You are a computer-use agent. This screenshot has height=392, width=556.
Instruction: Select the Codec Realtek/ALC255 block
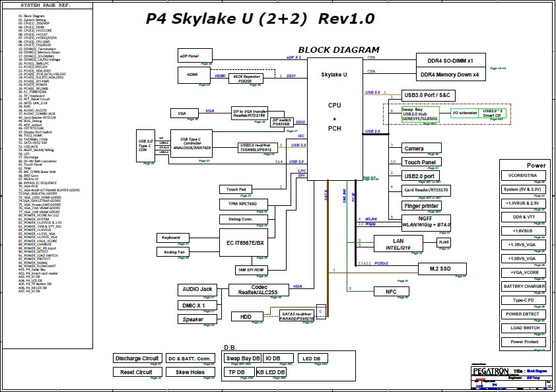point(258,290)
